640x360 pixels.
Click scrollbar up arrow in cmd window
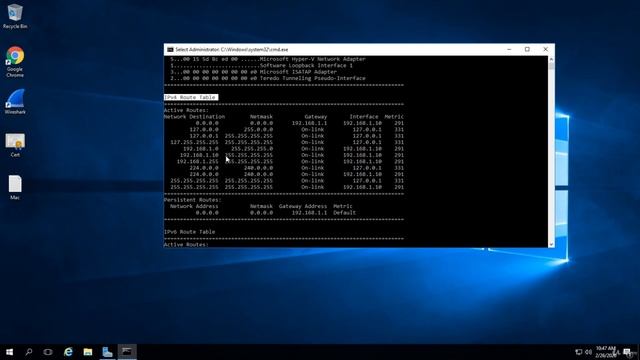(551, 59)
